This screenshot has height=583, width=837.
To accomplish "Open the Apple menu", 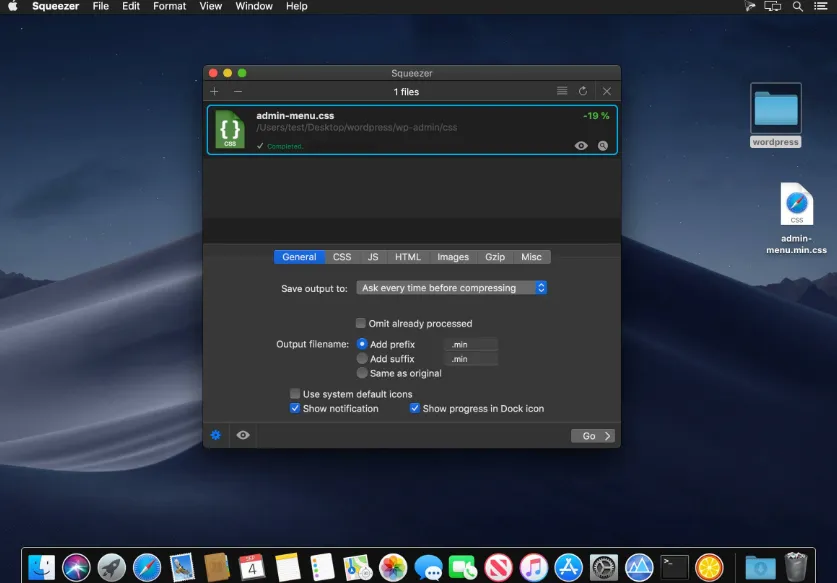I will 13,6.
